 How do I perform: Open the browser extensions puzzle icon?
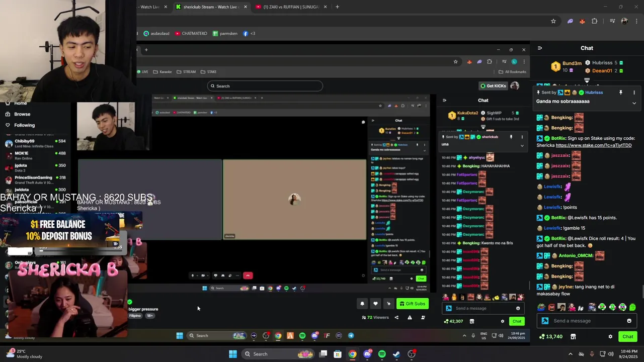[x=595, y=21]
